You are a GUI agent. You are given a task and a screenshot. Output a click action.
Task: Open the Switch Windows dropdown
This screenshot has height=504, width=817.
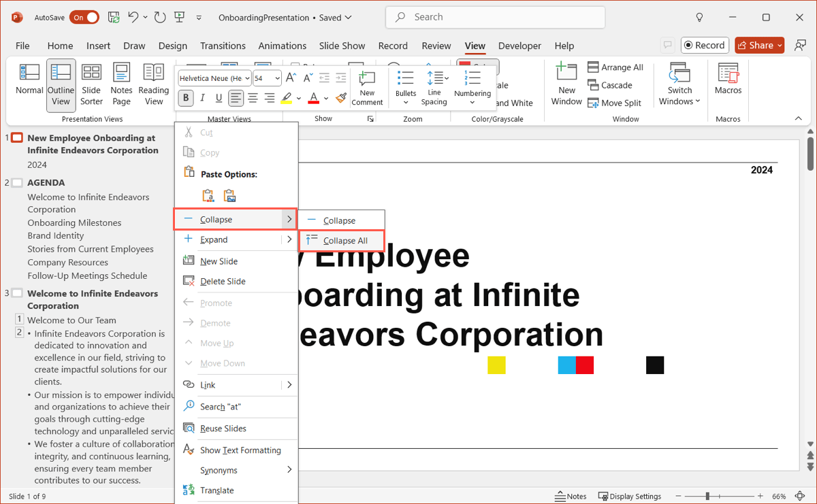679,84
